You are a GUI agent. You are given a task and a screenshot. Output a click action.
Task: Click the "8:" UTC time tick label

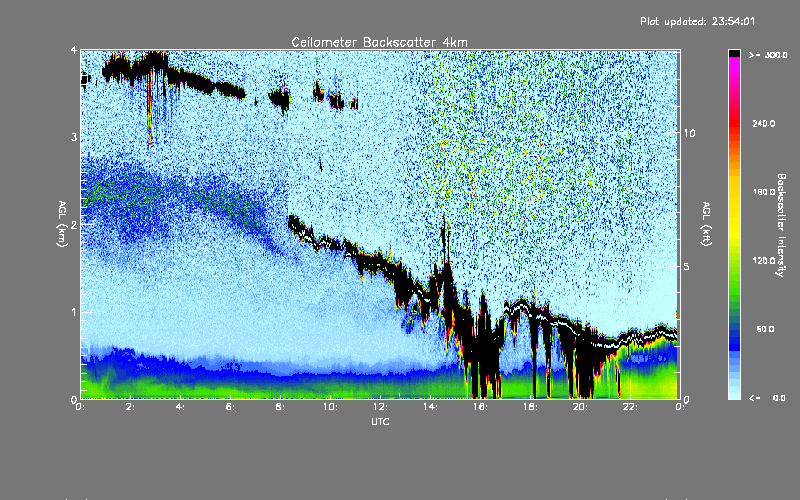coord(281,407)
